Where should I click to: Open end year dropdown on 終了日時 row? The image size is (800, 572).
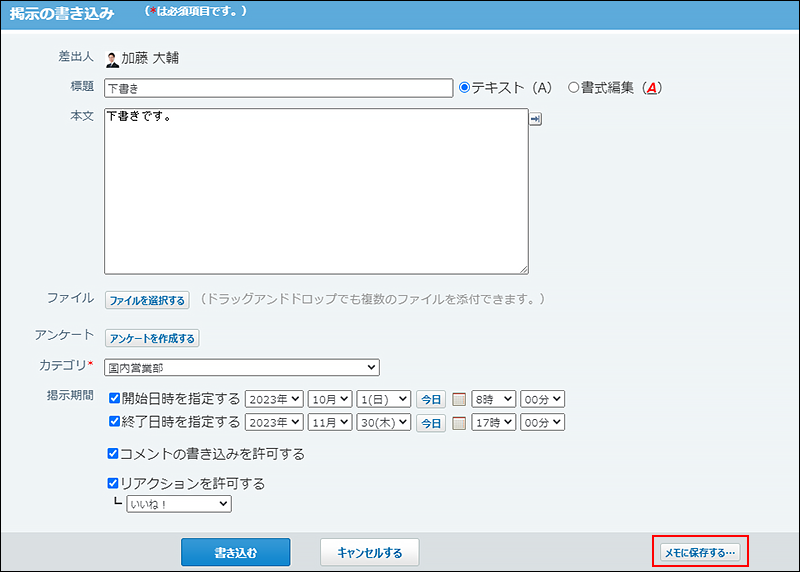tap(274, 422)
